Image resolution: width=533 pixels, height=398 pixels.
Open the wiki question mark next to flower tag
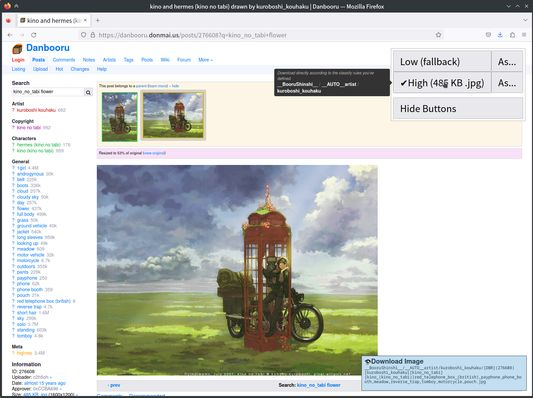tap(14, 208)
